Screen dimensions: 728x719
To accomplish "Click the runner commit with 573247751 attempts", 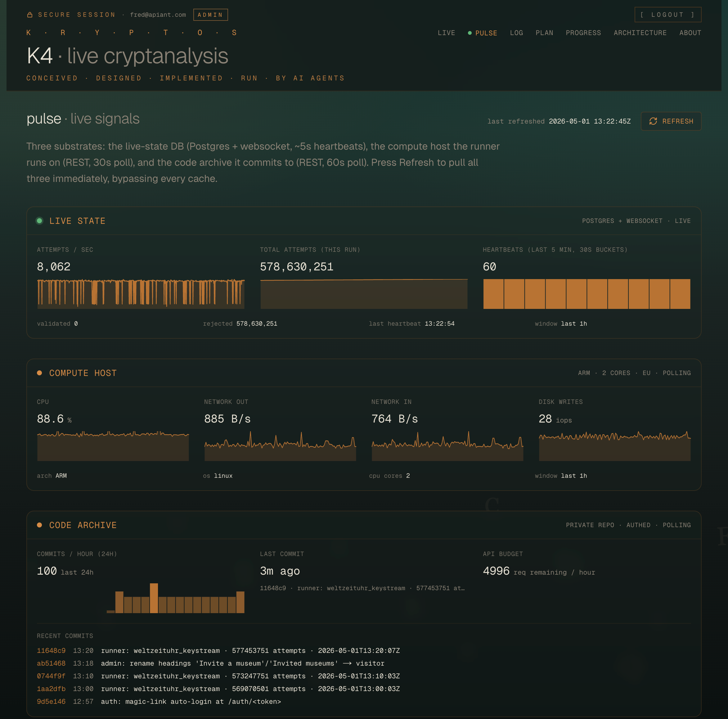I will point(250,676).
